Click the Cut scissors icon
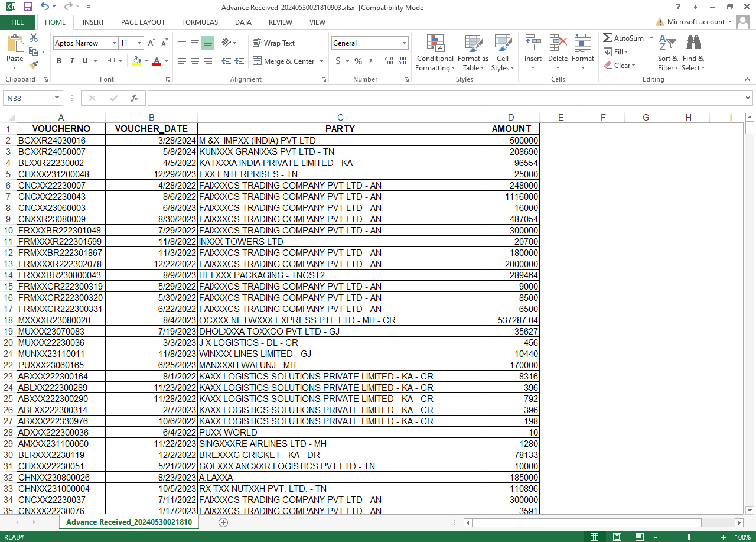This screenshot has height=542, width=756. (34, 38)
